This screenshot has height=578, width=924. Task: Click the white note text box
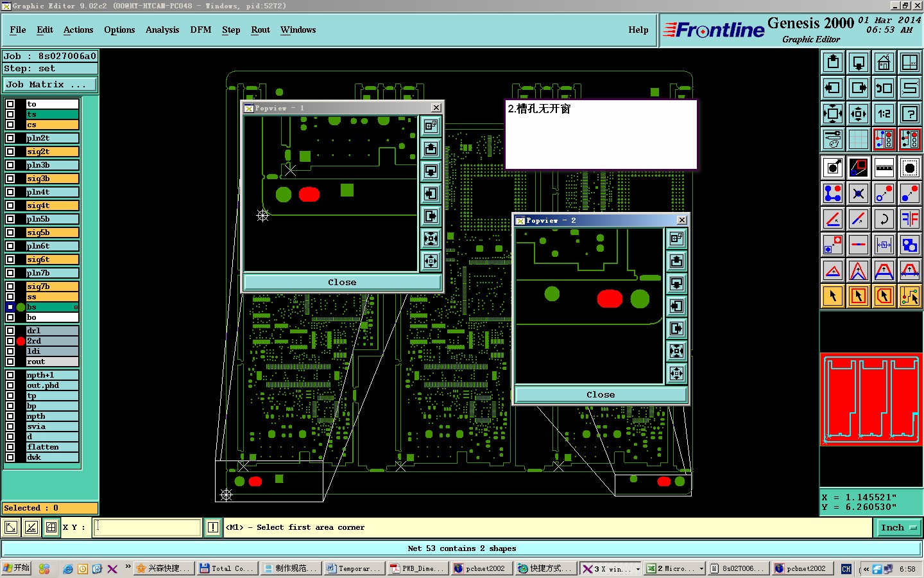(x=601, y=134)
